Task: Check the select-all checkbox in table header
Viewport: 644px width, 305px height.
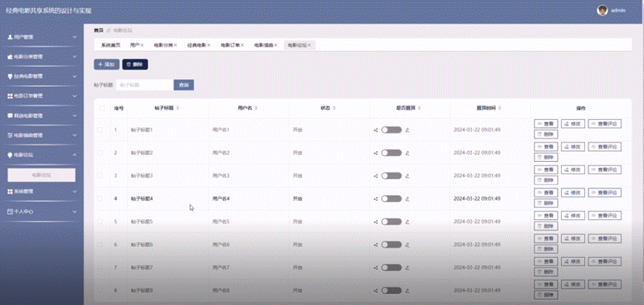Action: 102,108
